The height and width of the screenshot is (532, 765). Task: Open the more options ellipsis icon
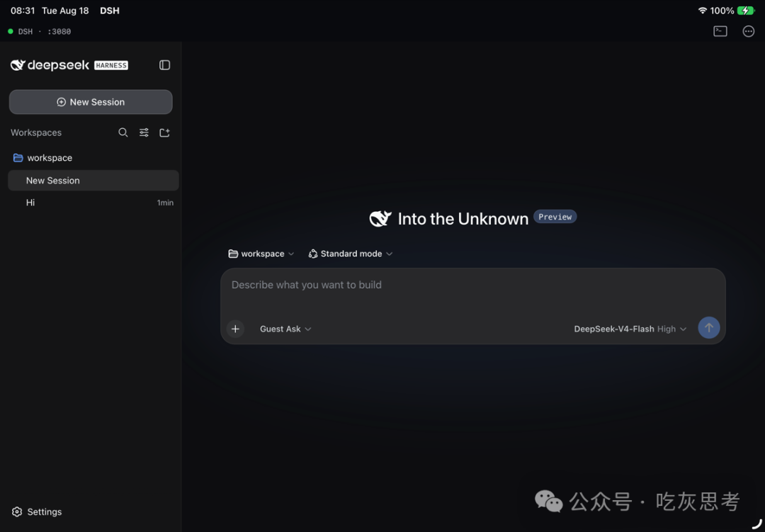tap(748, 31)
